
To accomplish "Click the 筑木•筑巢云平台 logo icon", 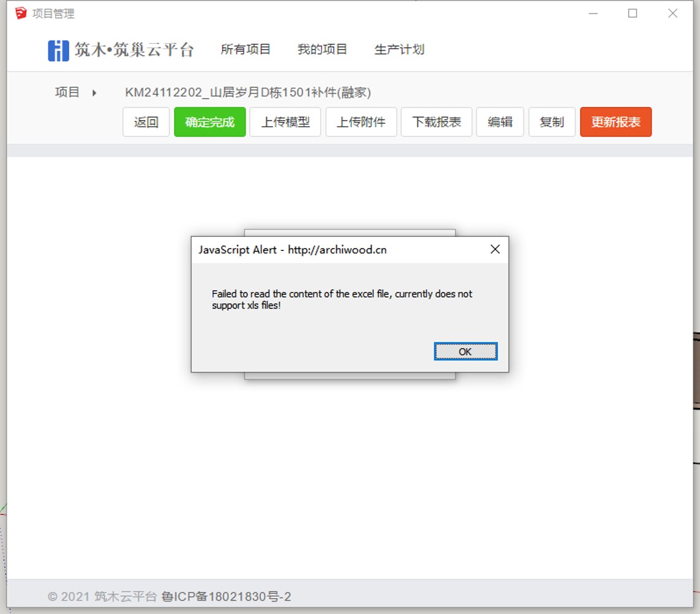I will pos(56,50).
